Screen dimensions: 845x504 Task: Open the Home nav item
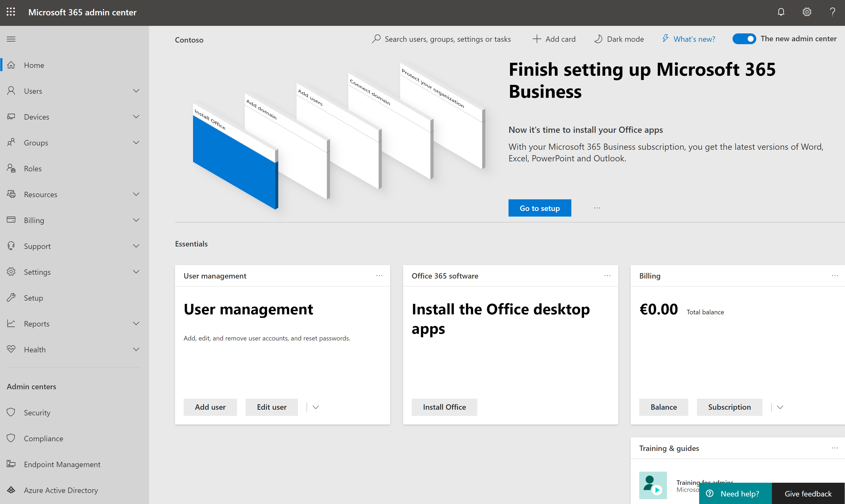pyautogui.click(x=74, y=65)
